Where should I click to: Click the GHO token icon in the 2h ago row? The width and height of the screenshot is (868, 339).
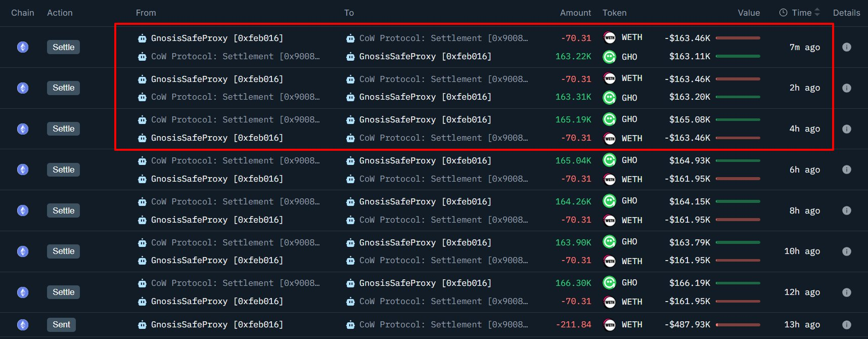pos(610,97)
